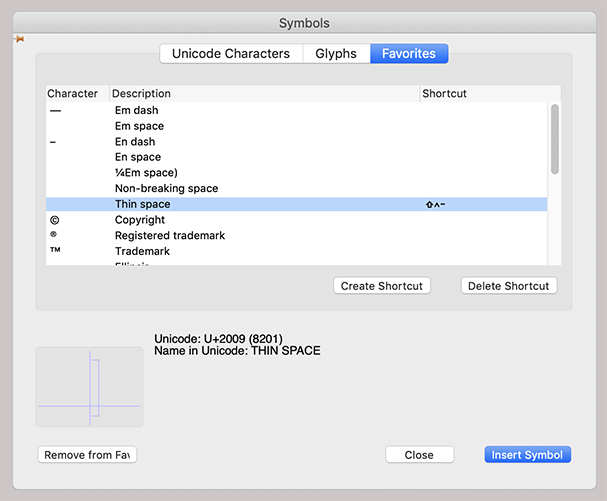The image size is (607, 501).
Task: Click the Character column header
Action: [x=76, y=94]
